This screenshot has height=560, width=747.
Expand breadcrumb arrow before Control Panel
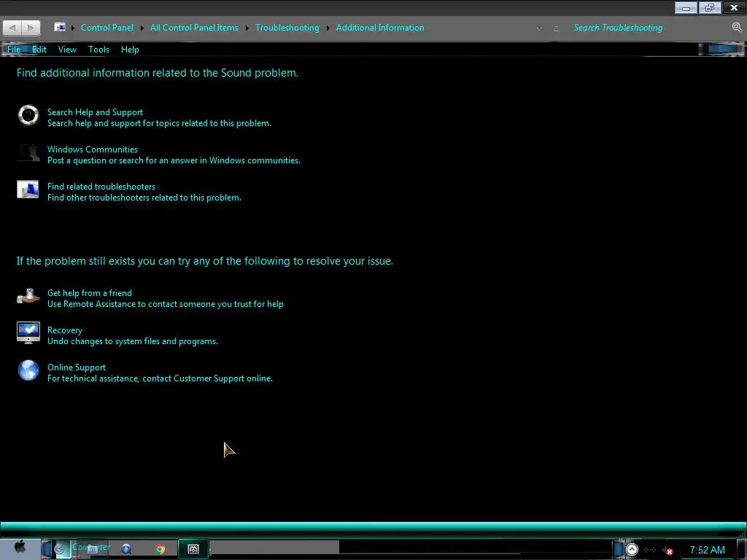(73, 28)
